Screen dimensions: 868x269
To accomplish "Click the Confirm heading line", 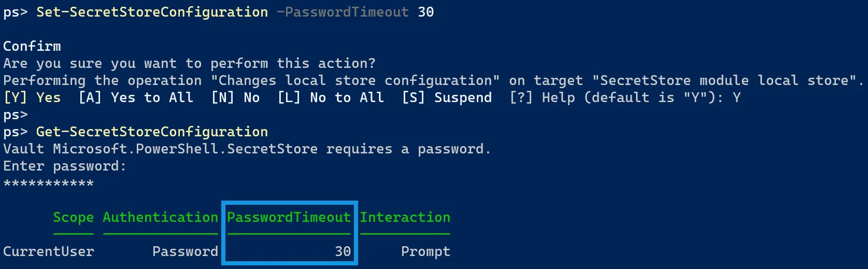I will coord(32,46).
